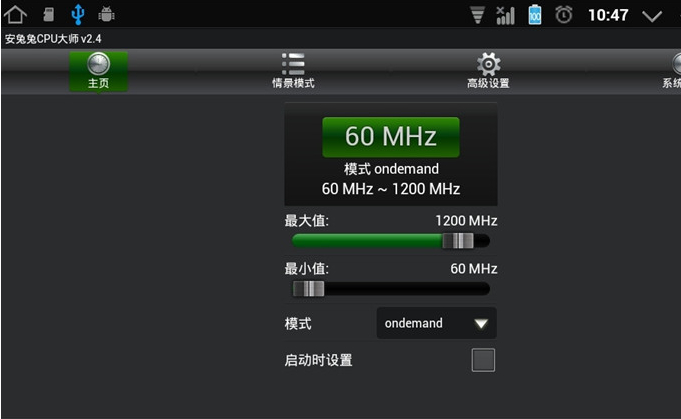Open the 高级设置 tab
Screen dimensions: 681x419
click(488, 71)
